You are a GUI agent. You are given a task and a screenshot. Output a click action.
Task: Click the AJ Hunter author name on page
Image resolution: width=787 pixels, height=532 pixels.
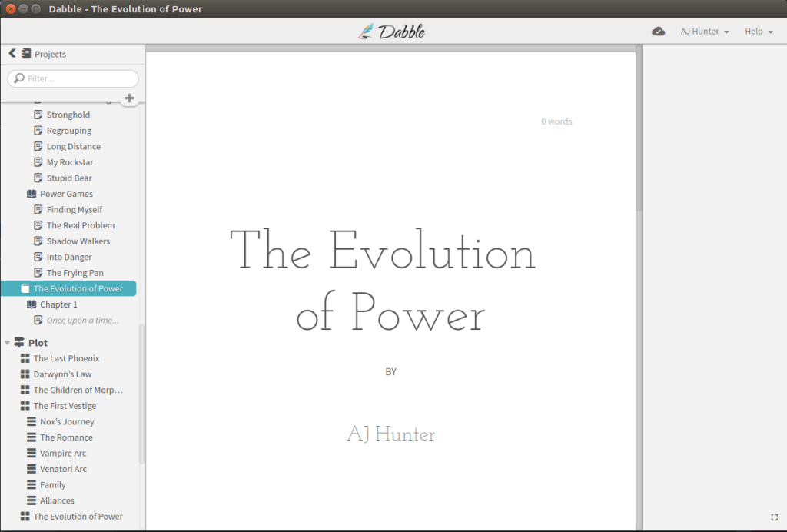click(x=390, y=435)
